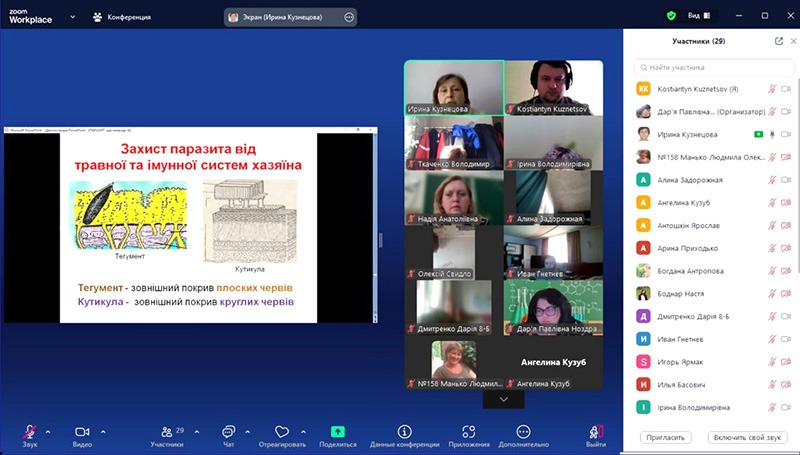Expand video options arrow next to camera
Image resolution: width=800 pixels, height=455 pixels.
[102, 431]
